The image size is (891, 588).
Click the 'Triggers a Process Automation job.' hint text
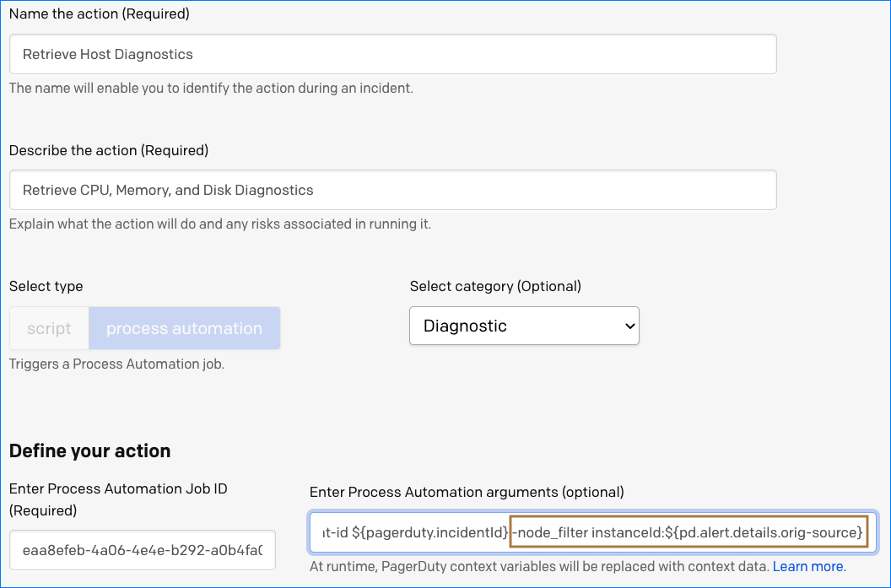pyautogui.click(x=116, y=364)
